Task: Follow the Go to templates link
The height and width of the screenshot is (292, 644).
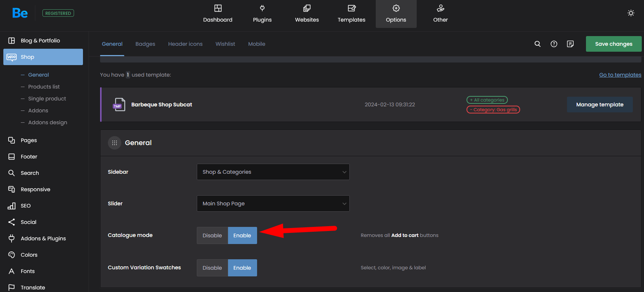Action: [x=620, y=75]
